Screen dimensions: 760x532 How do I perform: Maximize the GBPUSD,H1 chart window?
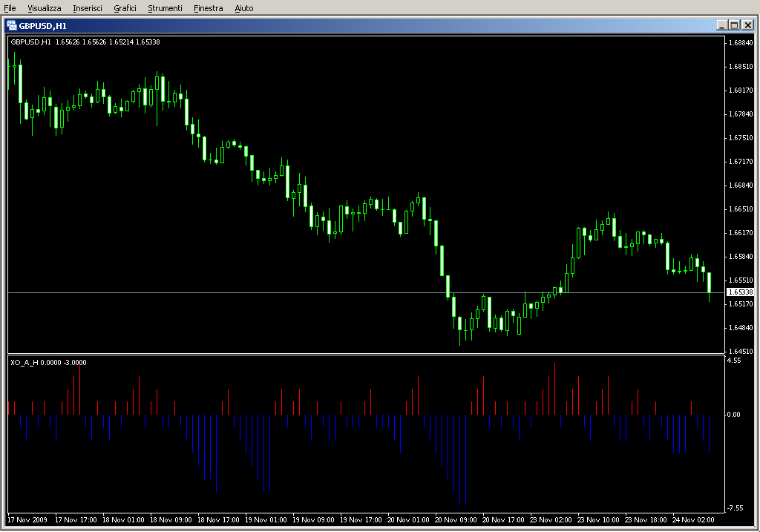pos(735,24)
